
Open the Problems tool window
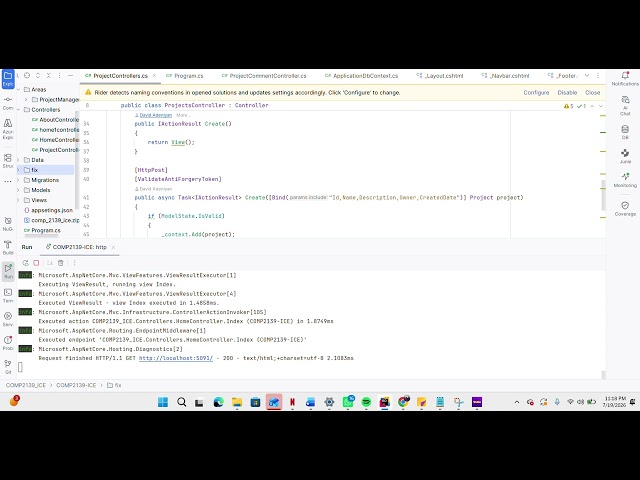[x=8, y=343]
